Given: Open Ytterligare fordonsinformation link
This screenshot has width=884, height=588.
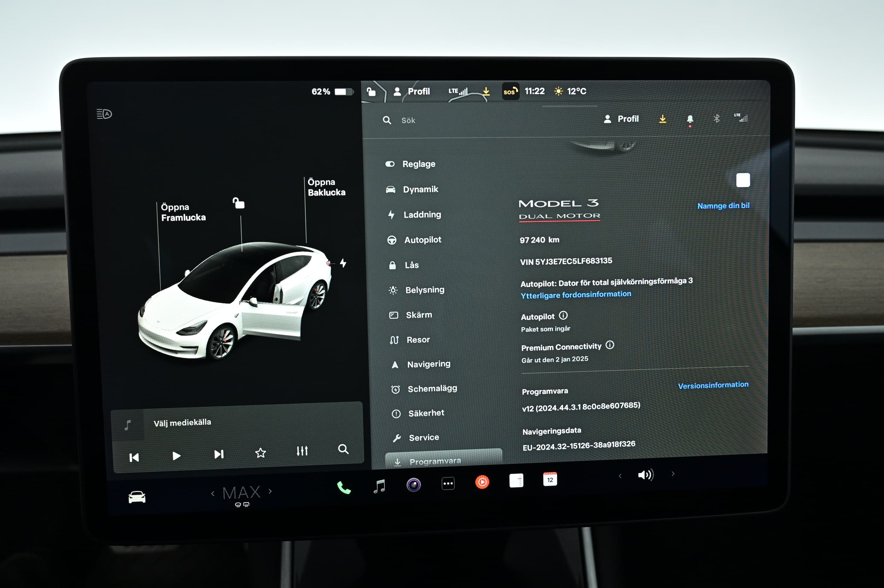Looking at the screenshot, I should pos(576,295).
